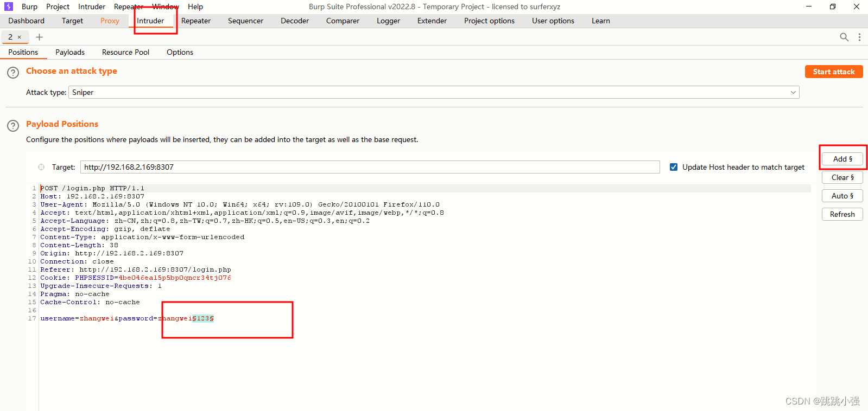Screen dimensions: 868x411
Task: Open the Learn tab
Action: (x=601, y=21)
